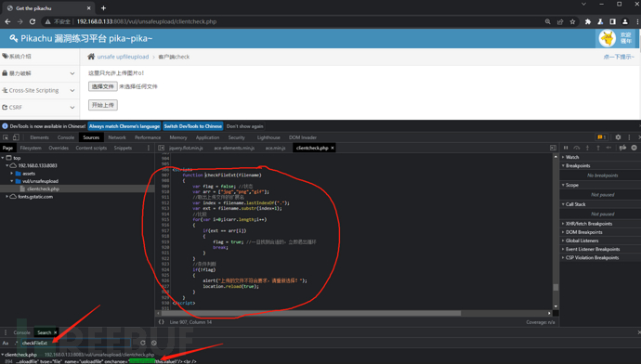Toggle pause on exceptions
The width and height of the screenshot is (641, 364).
[x=634, y=148]
